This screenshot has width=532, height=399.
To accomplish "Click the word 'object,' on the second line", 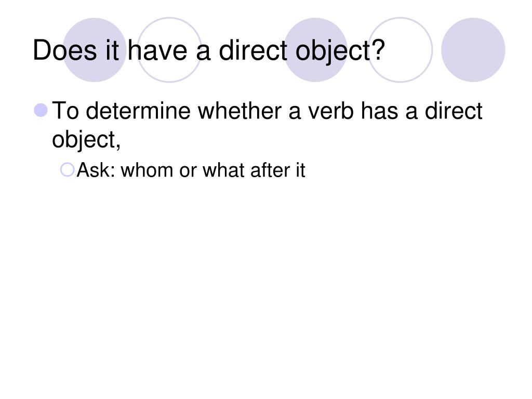I will coord(86,140).
